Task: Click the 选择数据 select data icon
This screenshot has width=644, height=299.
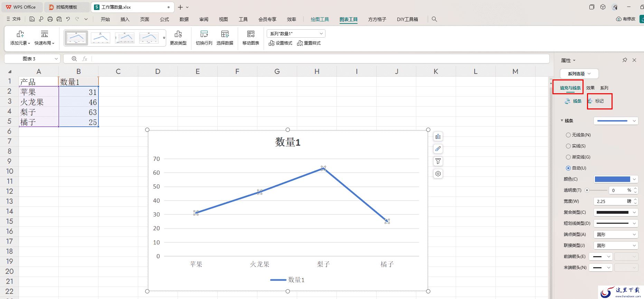Action: pyautogui.click(x=225, y=34)
